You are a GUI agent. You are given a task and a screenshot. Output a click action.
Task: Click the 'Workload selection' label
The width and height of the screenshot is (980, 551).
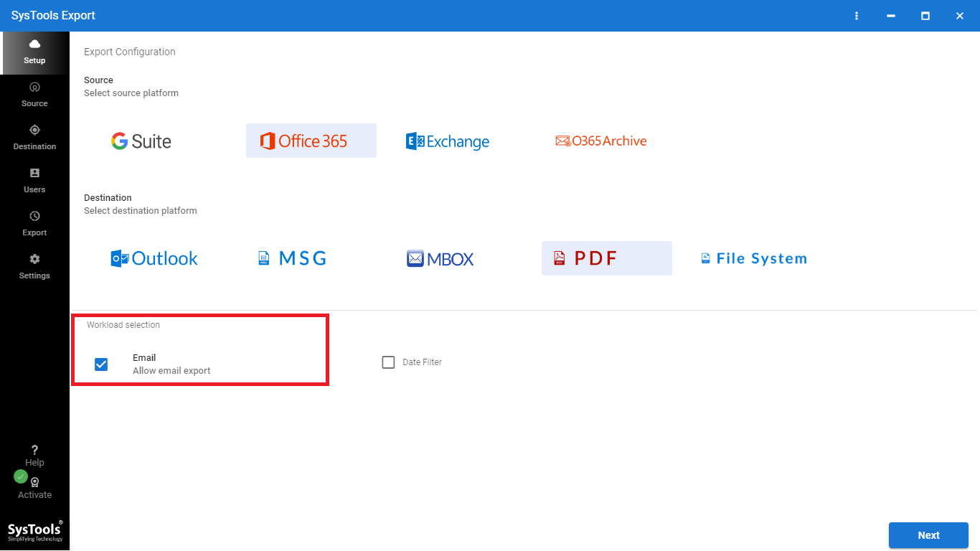click(x=123, y=325)
